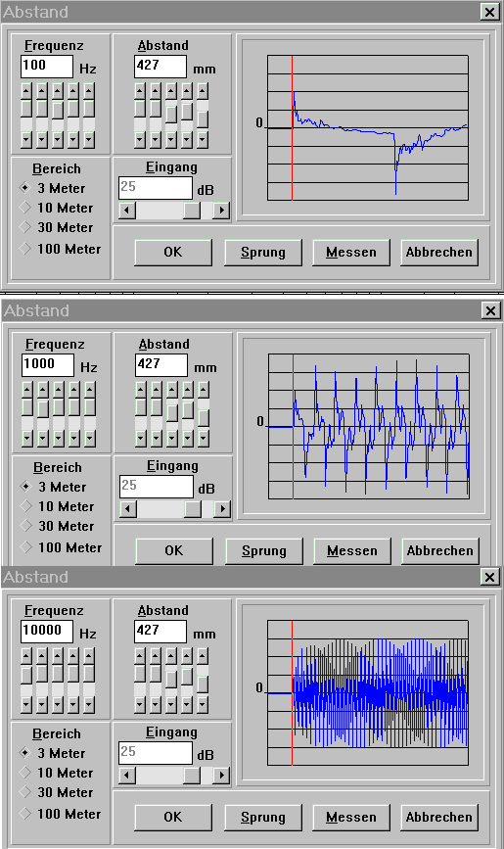The height and width of the screenshot is (849, 504).
Task: Click Eingang scrollbar thumb in the 1000 Hz dialog
Action: pos(193,508)
